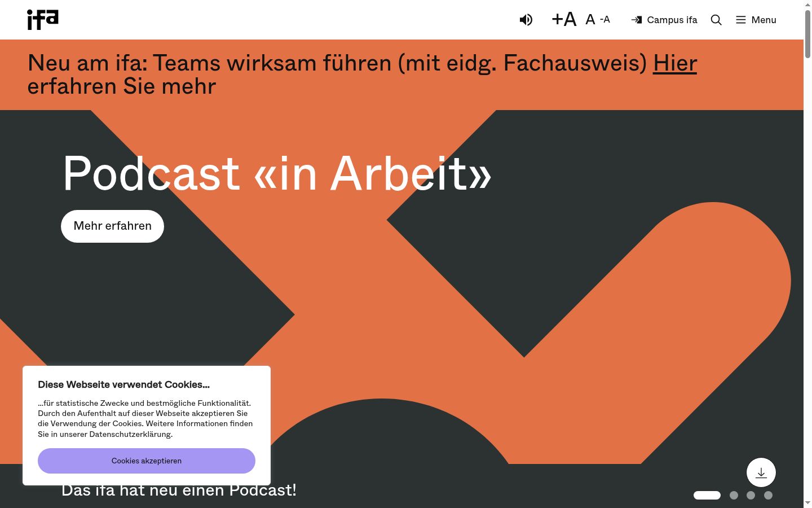The width and height of the screenshot is (812, 508).
Task: Go to the fourth slide dot
Action: (x=768, y=495)
